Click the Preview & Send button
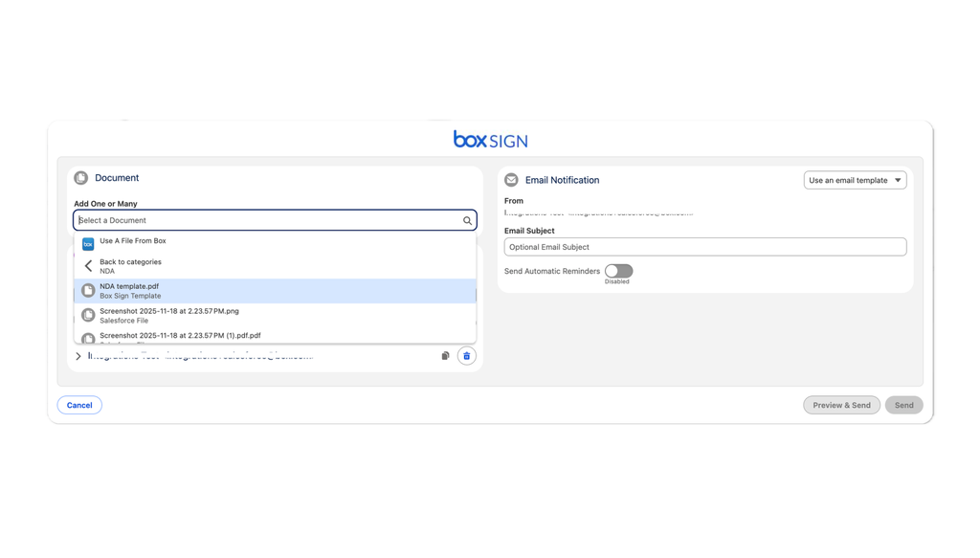The height and width of the screenshot is (558, 980). [841, 405]
